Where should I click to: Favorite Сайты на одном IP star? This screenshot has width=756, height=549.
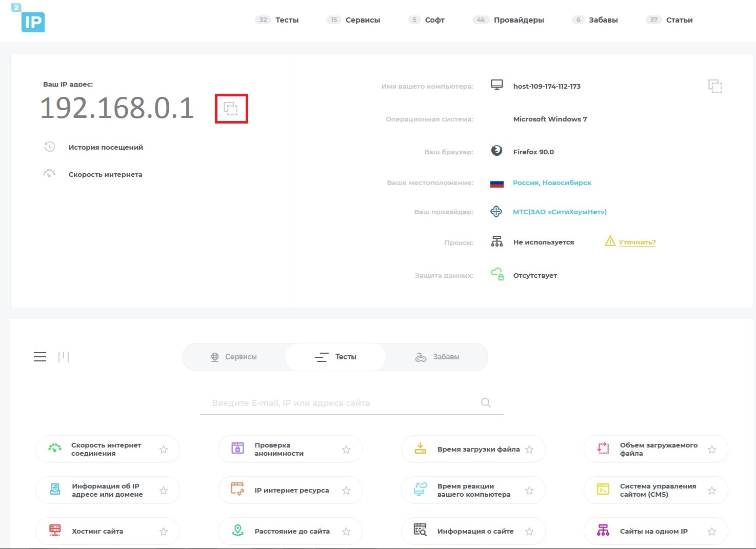pos(712,532)
